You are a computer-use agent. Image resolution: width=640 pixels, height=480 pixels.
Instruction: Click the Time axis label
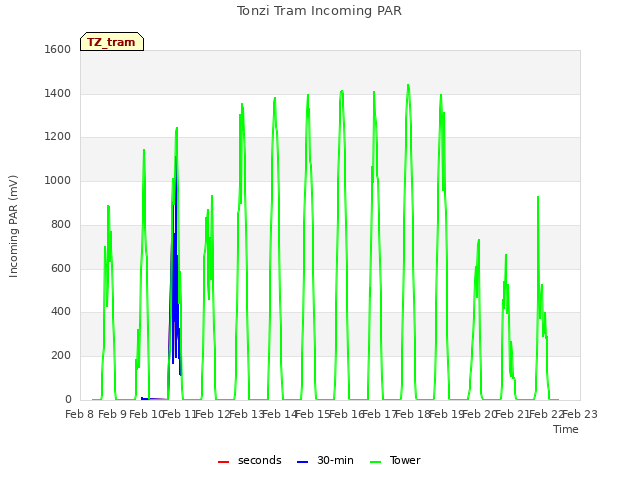point(566,429)
